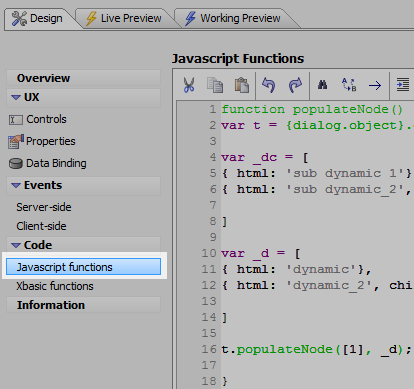Collapse the Code section triangle
414x389 pixels.
[x=16, y=245]
